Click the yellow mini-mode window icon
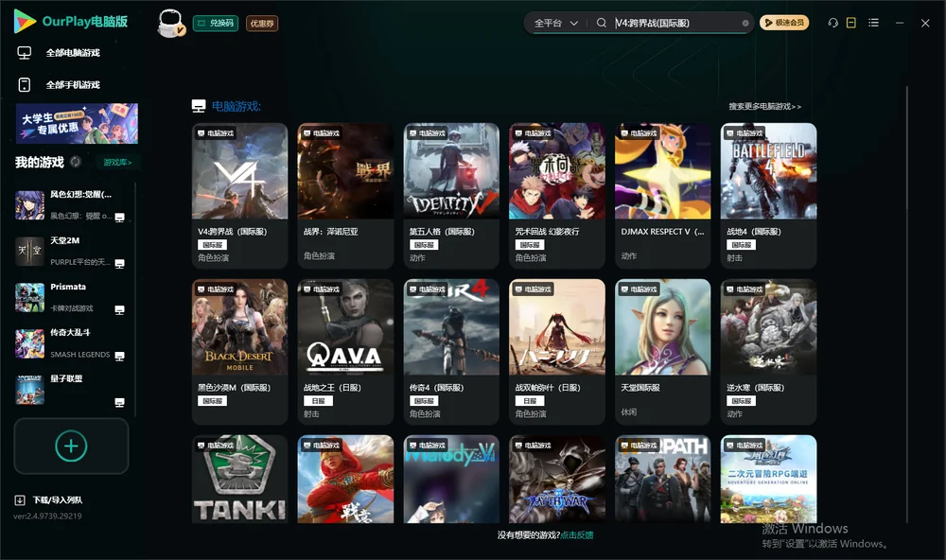 [x=851, y=23]
